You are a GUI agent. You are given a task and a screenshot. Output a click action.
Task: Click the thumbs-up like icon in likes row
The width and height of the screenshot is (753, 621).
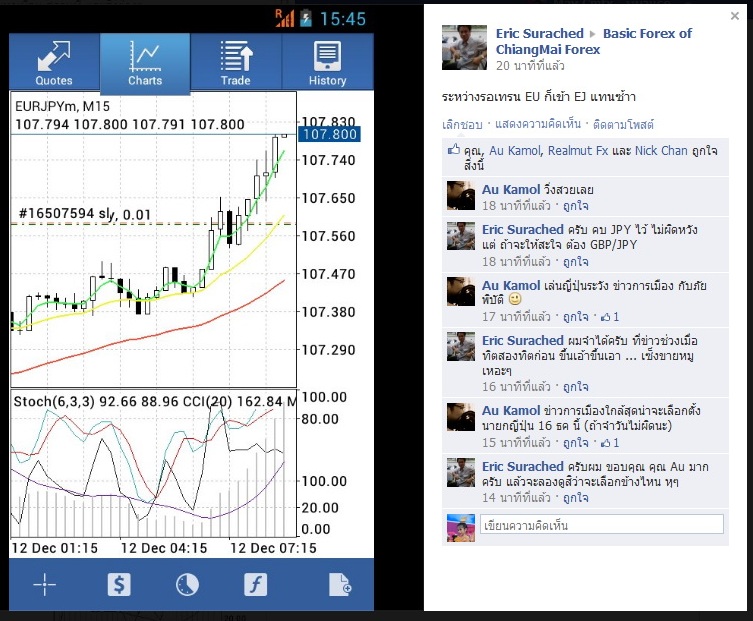[x=454, y=150]
